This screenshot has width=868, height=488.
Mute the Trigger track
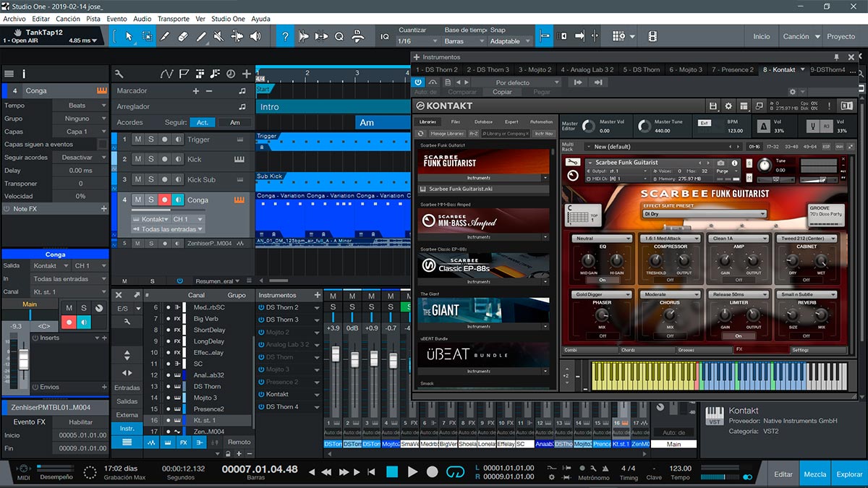pos(137,140)
